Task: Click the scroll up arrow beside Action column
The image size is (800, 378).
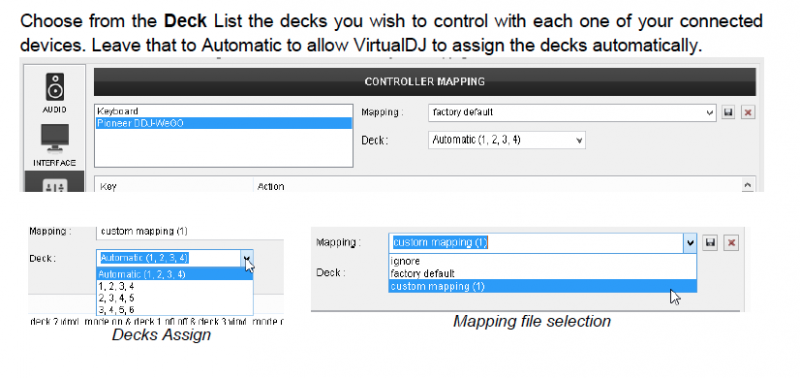Action: (x=747, y=185)
